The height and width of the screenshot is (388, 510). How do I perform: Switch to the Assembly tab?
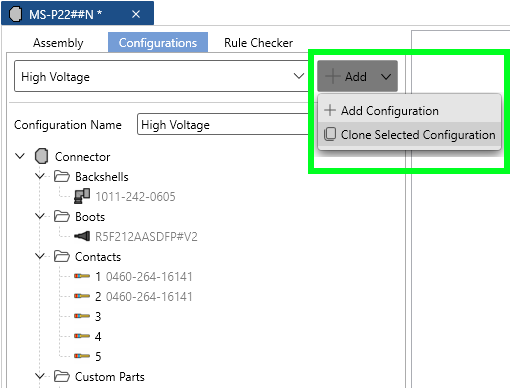(58, 43)
